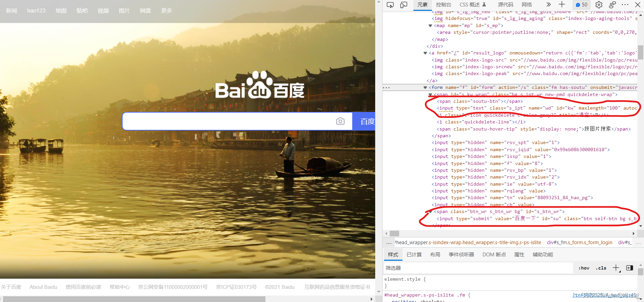
Task: Open the 网络 tab
Action: [x=527, y=5]
